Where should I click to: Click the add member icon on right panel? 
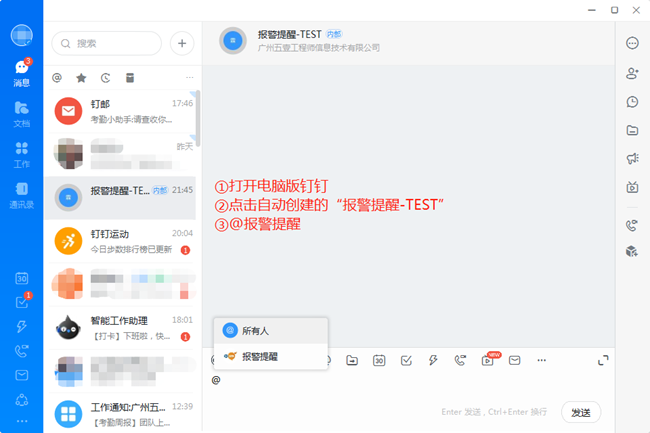(x=632, y=73)
